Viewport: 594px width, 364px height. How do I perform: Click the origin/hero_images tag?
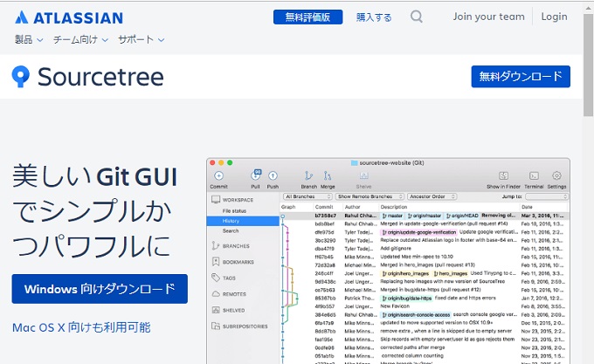pyautogui.click(x=405, y=273)
